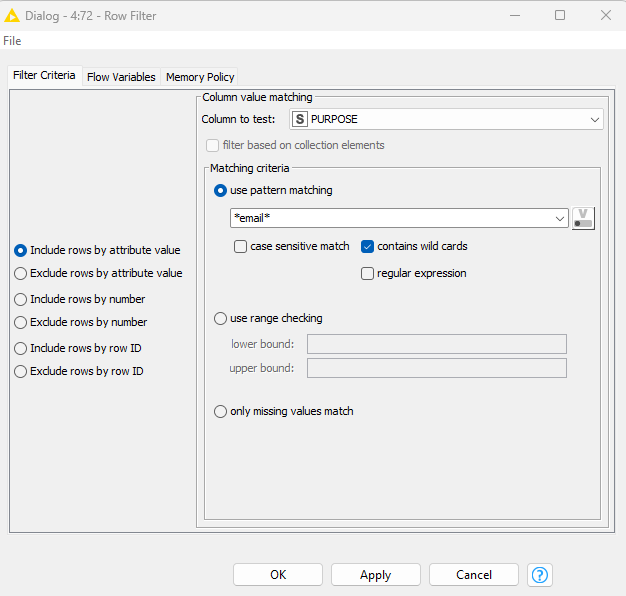
Task: Choose Exclude rows by row ID
Action: tap(21, 371)
